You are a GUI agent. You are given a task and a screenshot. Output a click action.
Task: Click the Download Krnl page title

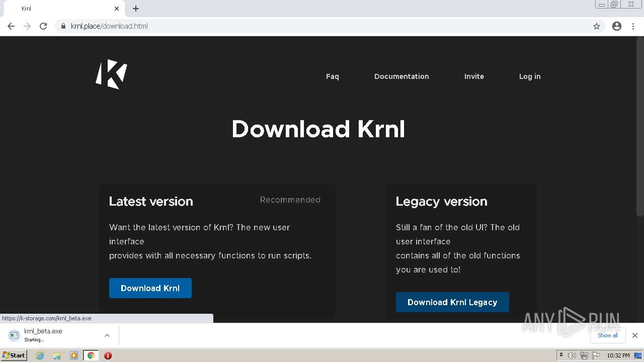(318, 129)
